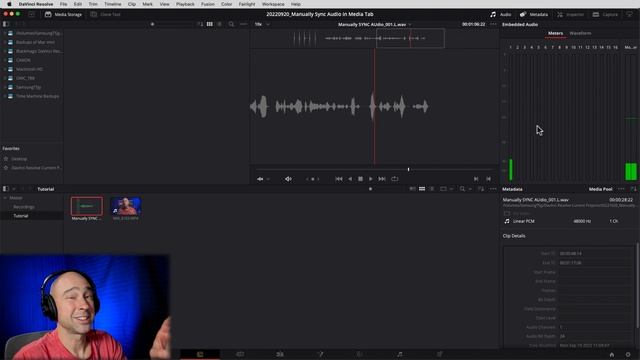Expand the Time Machine Backups volume
The height and width of the screenshot is (360, 640).
click(5, 96)
